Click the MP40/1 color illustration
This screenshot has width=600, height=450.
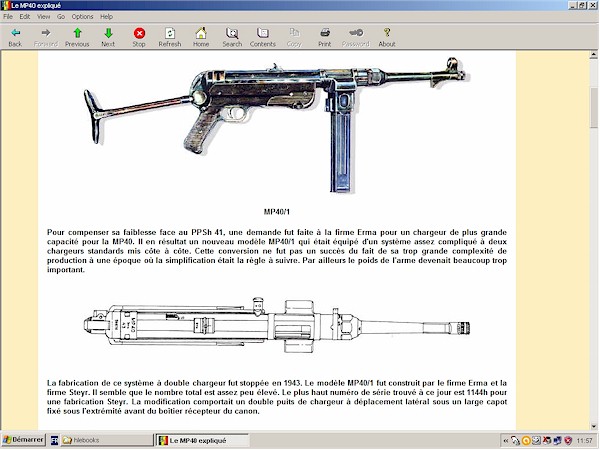pos(276,124)
